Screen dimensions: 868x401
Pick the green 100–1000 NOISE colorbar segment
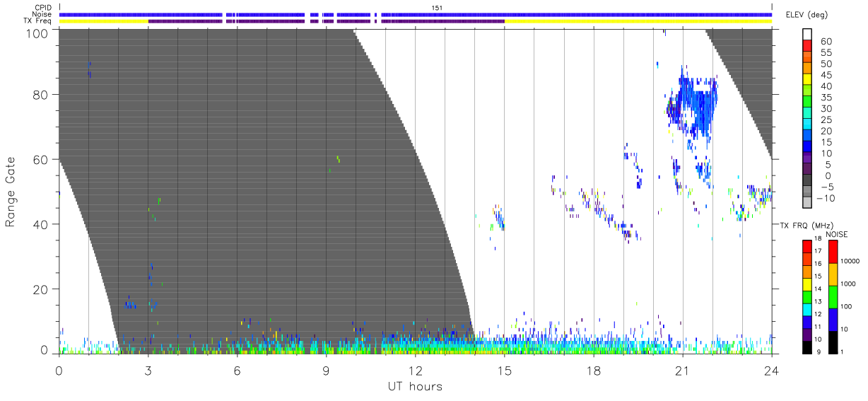(833, 296)
